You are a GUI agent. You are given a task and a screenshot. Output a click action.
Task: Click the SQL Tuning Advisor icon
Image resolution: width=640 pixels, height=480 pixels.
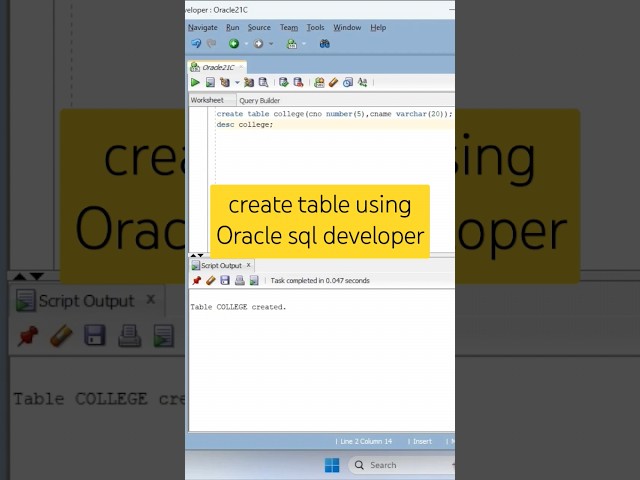point(263,82)
